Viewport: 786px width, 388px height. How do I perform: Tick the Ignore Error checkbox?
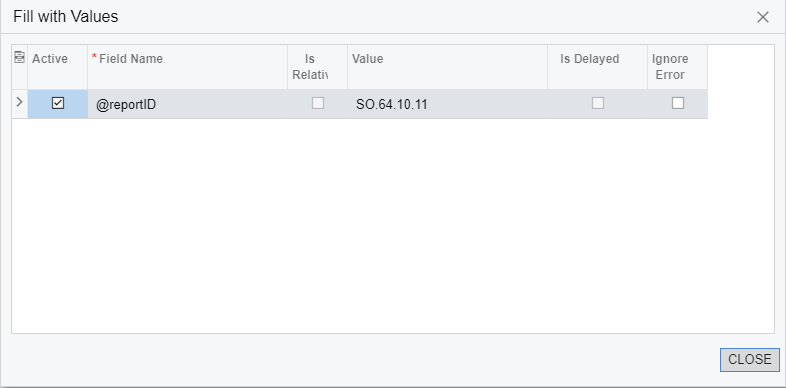click(678, 103)
